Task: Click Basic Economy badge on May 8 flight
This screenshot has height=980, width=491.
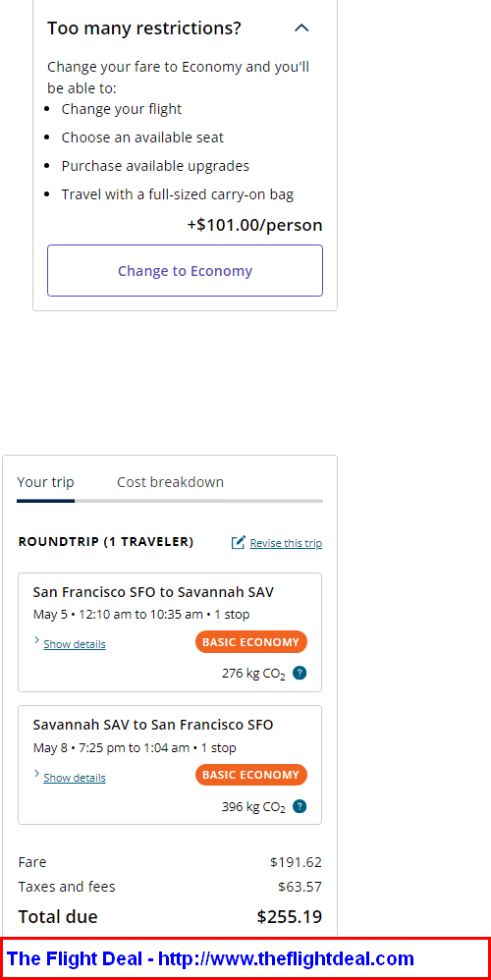Action: coord(251,775)
